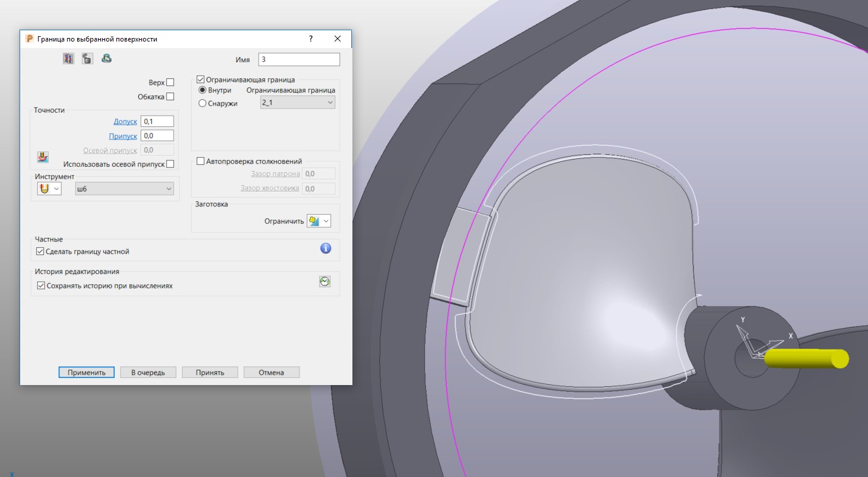The image size is (868, 477).
Task: Enable the Обкатка checkbox
Action: pos(170,97)
